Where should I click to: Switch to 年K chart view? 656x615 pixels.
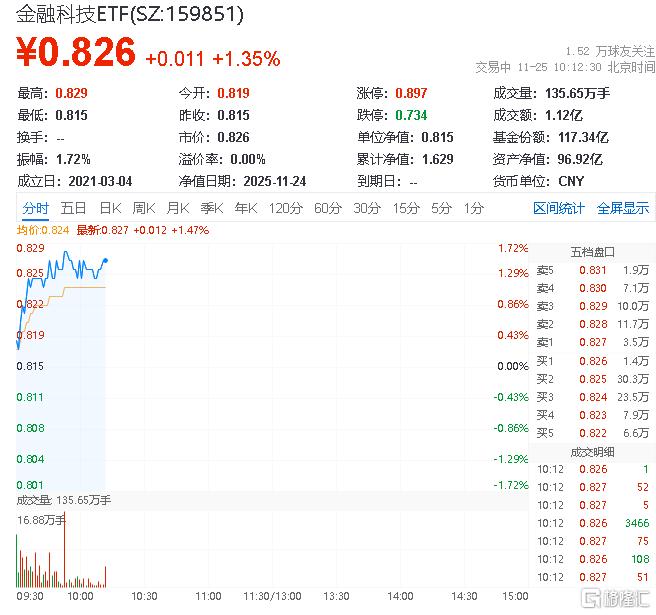[245, 208]
